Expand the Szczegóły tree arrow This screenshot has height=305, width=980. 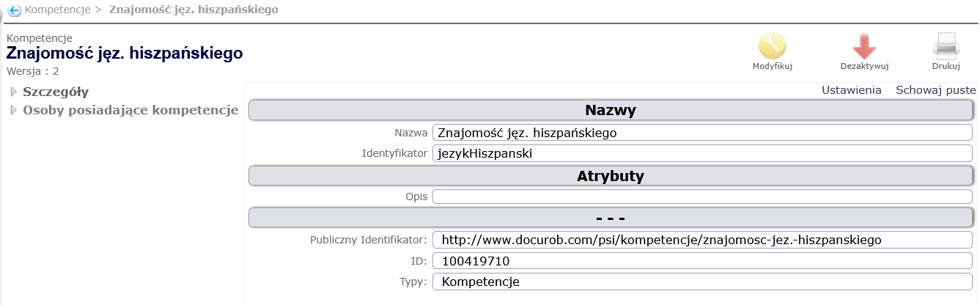(13, 92)
